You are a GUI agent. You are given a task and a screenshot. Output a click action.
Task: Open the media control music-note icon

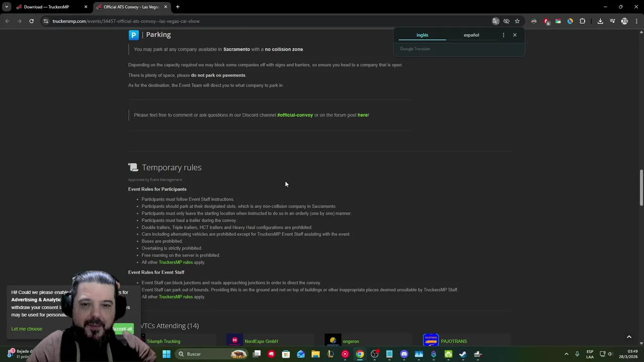(x=612, y=21)
